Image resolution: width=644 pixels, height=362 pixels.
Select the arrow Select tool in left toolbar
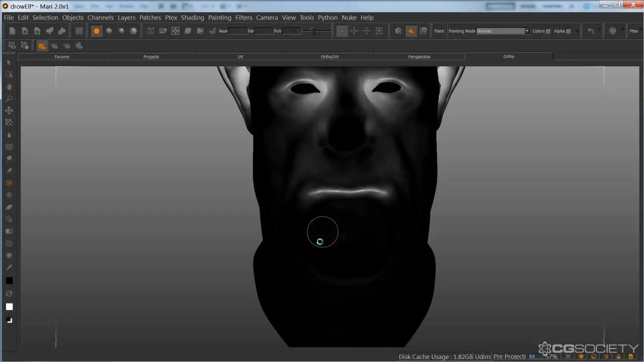(x=9, y=62)
